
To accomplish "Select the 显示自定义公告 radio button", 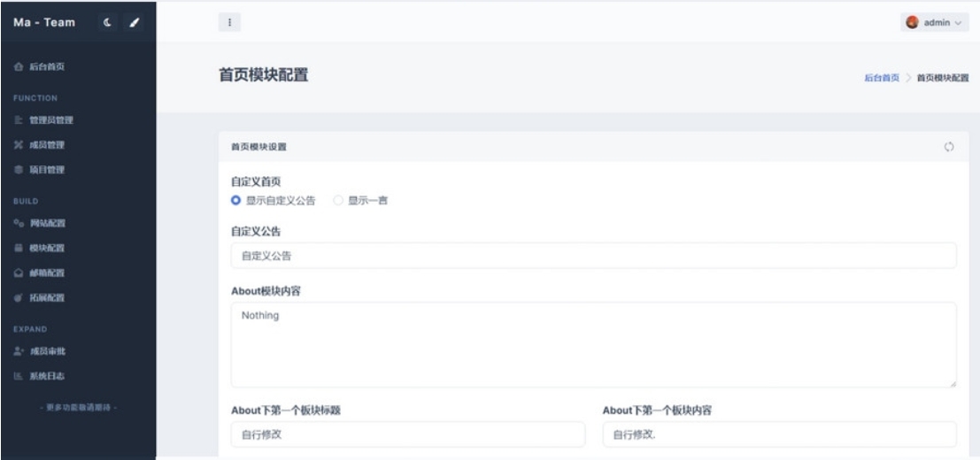I will pyautogui.click(x=236, y=201).
